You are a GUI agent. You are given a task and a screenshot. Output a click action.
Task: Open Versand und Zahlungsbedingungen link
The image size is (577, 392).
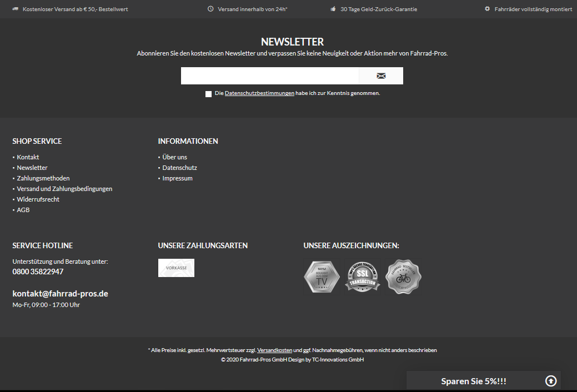(x=64, y=189)
